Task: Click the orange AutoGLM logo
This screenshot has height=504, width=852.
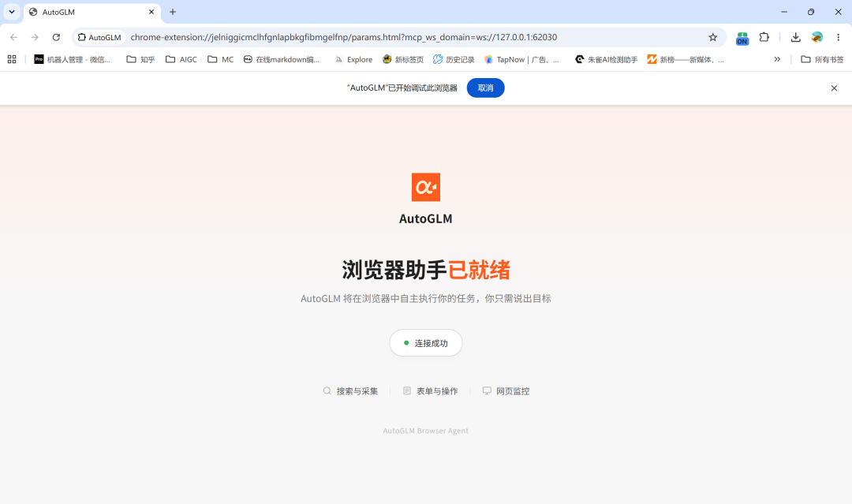Action: click(x=426, y=187)
